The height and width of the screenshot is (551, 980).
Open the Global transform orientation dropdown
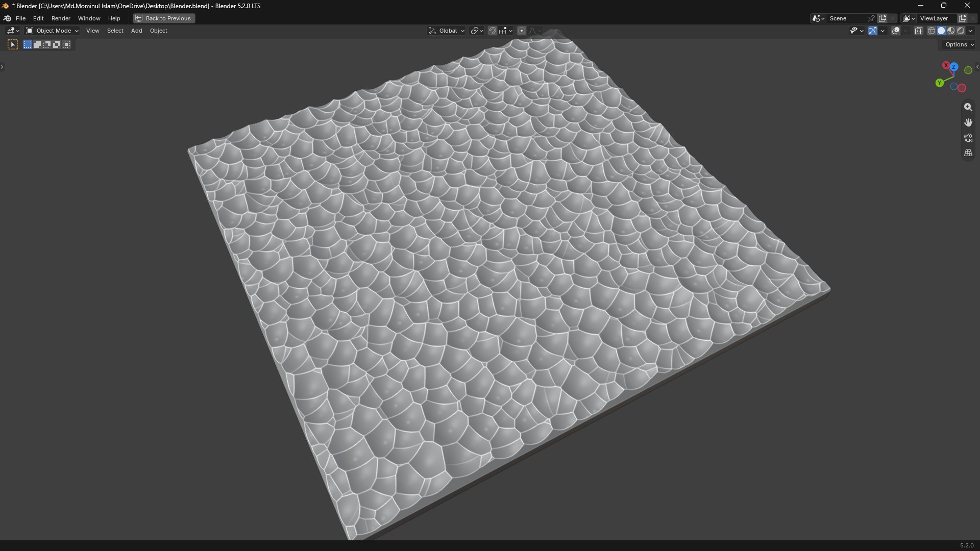[x=447, y=31]
